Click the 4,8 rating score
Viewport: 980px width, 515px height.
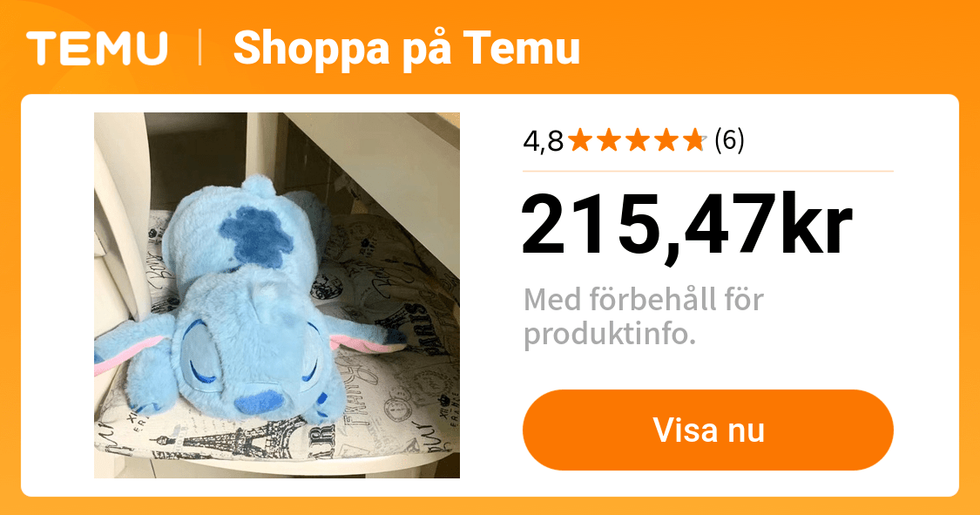543,141
